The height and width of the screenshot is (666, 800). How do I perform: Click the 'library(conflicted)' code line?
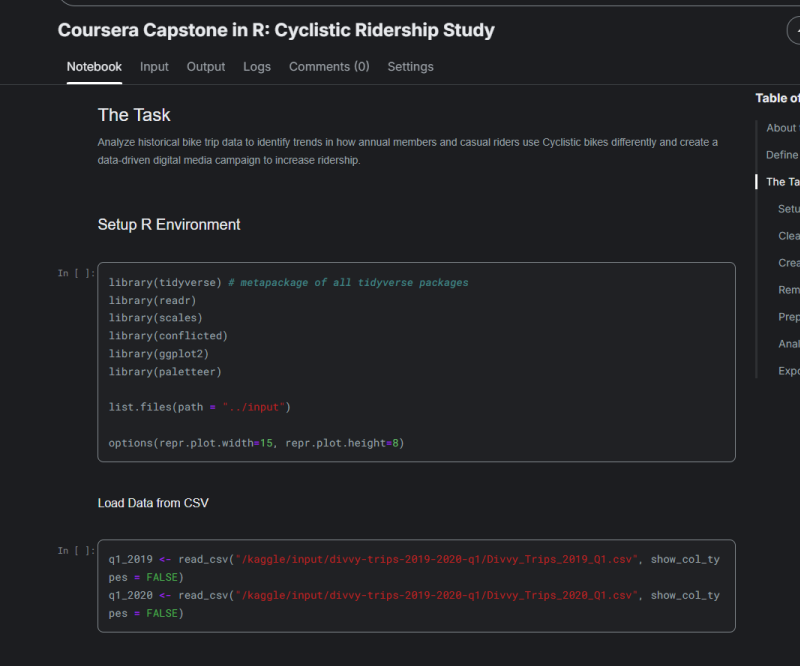[168, 335]
